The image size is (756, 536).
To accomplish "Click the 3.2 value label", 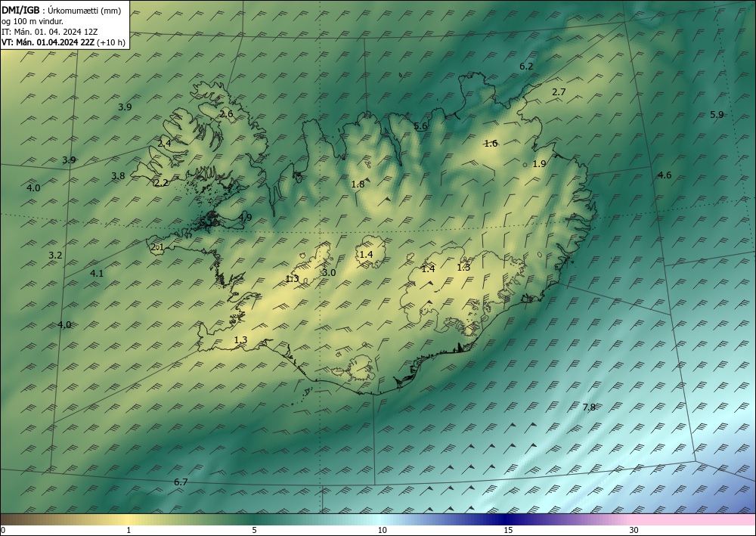I will tap(55, 256).
